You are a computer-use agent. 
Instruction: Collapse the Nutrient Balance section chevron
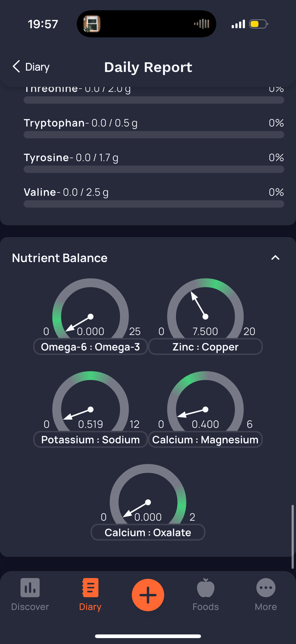(x=275, y=258)
